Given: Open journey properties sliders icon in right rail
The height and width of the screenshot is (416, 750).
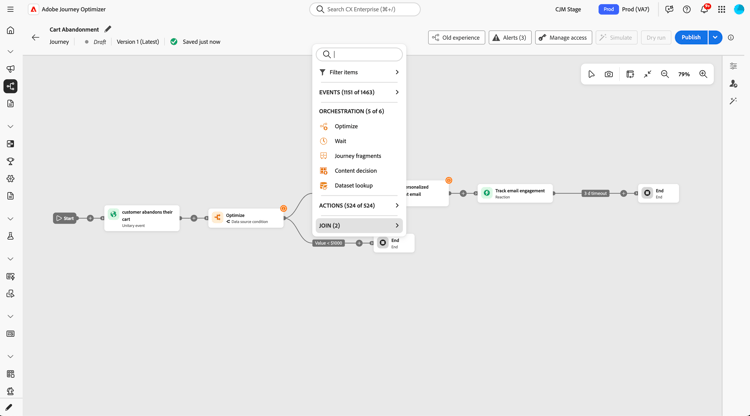Looking at the screenshot, I should (733, 66).
